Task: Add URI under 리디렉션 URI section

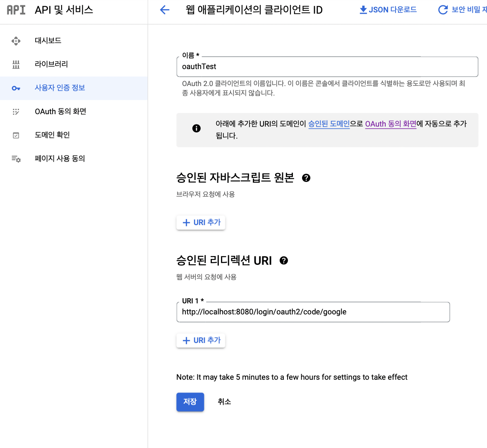Action: [x=201, y=340]
